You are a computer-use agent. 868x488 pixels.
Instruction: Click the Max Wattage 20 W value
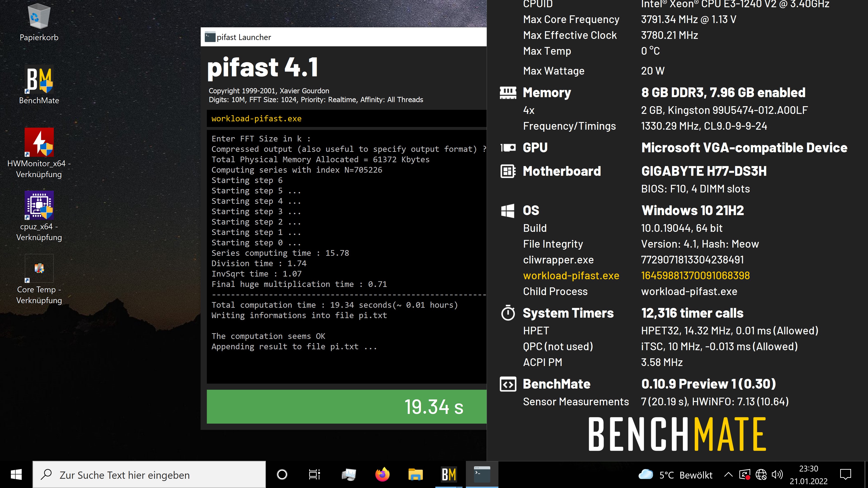tap(653, 71)
